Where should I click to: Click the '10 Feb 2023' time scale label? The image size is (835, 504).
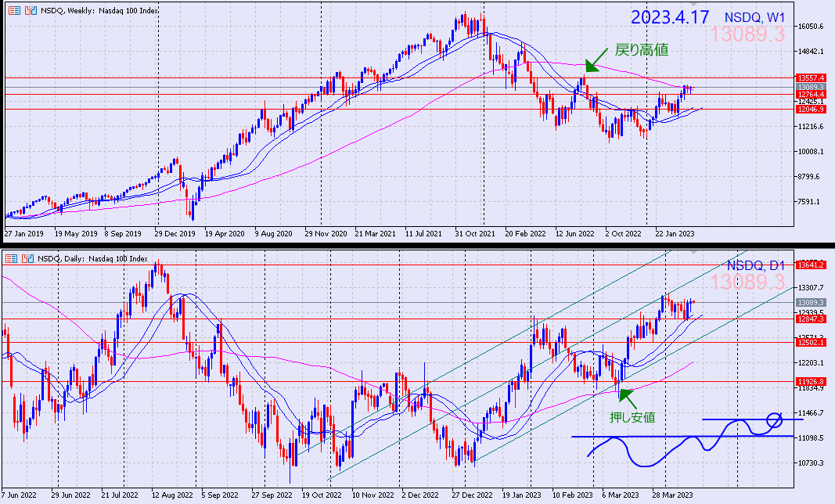click(x=573, y=495)
